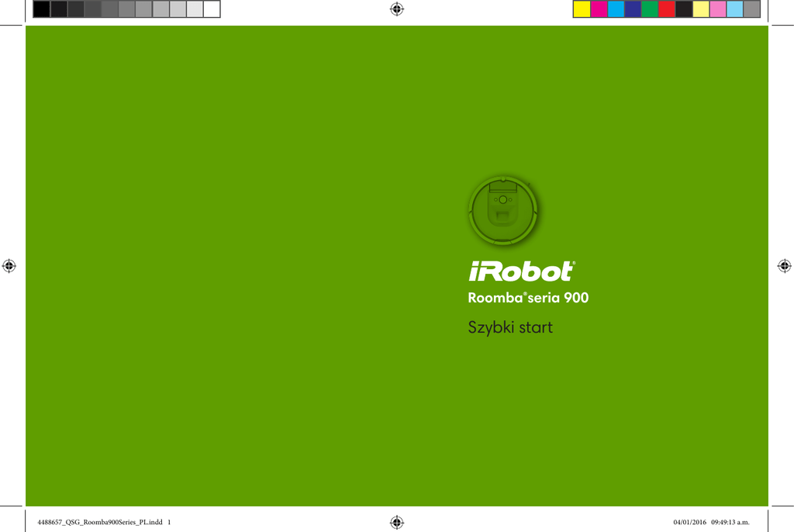Pick the green color bar swatch
Screen dimensions: 794x532
pyautogui.click(x=649, y=9)
